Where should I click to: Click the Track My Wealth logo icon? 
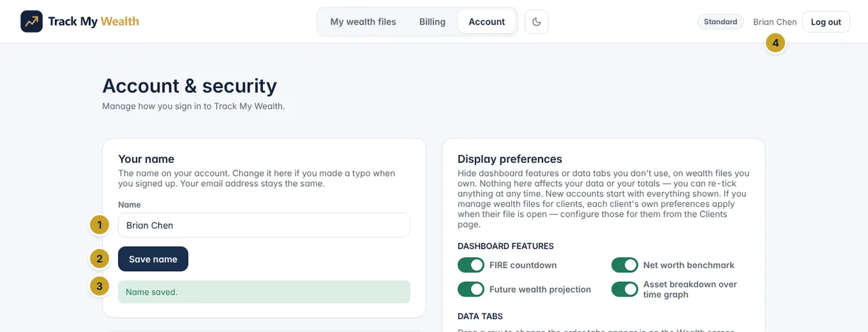(x=31, y=22)
